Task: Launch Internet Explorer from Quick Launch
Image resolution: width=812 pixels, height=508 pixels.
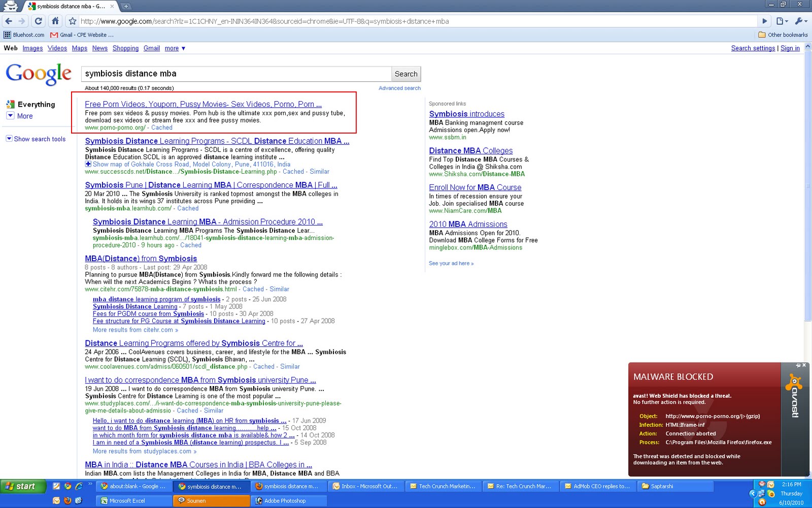Action: click(79, 486)
